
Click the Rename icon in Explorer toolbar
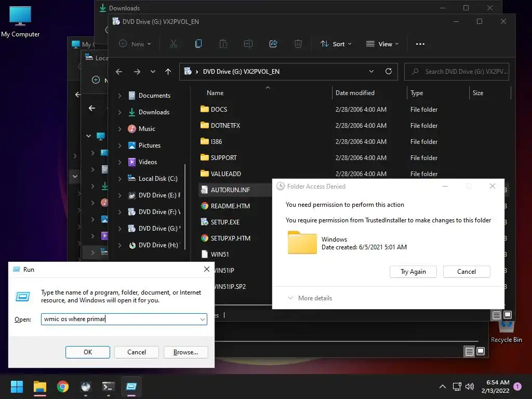coord(248,44)
